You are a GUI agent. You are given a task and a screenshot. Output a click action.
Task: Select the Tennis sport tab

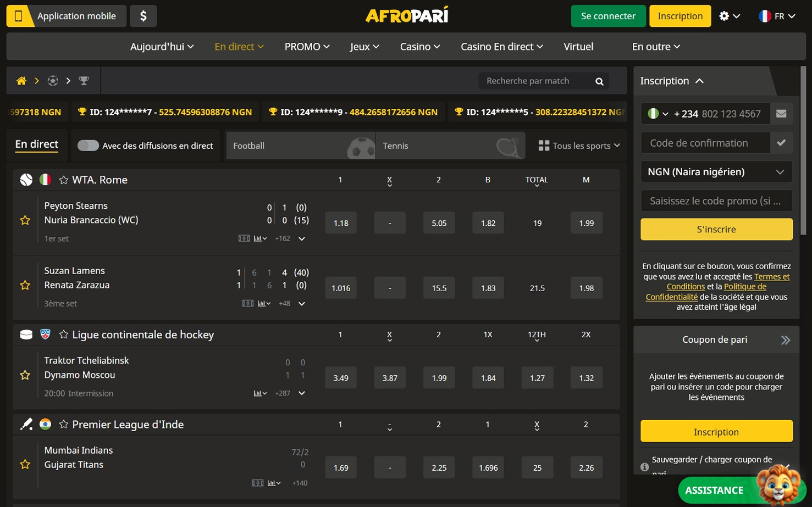click(450, 146)
